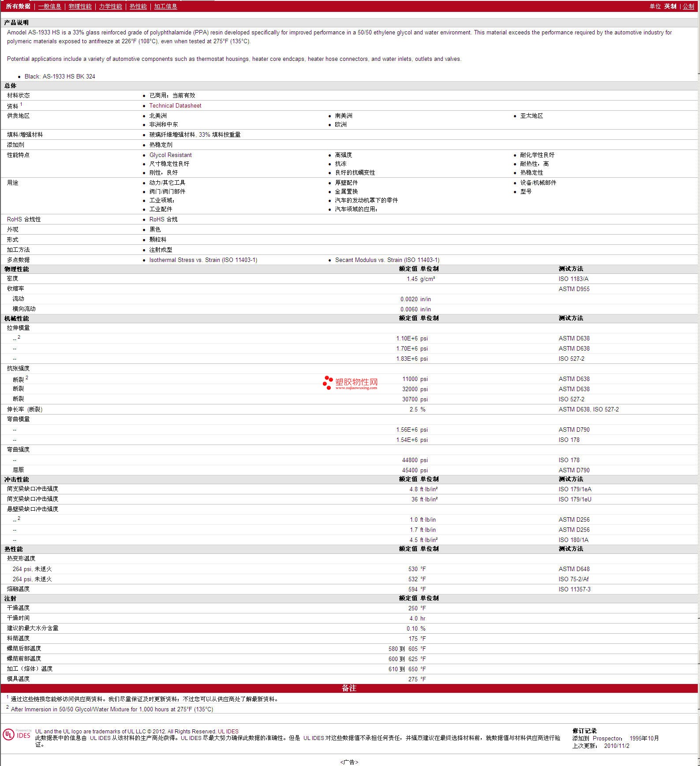700x766 pixels.
Task: Select the 'Black: AS-1933 HS BK 324' bullet
Action: tap(60, 76)
